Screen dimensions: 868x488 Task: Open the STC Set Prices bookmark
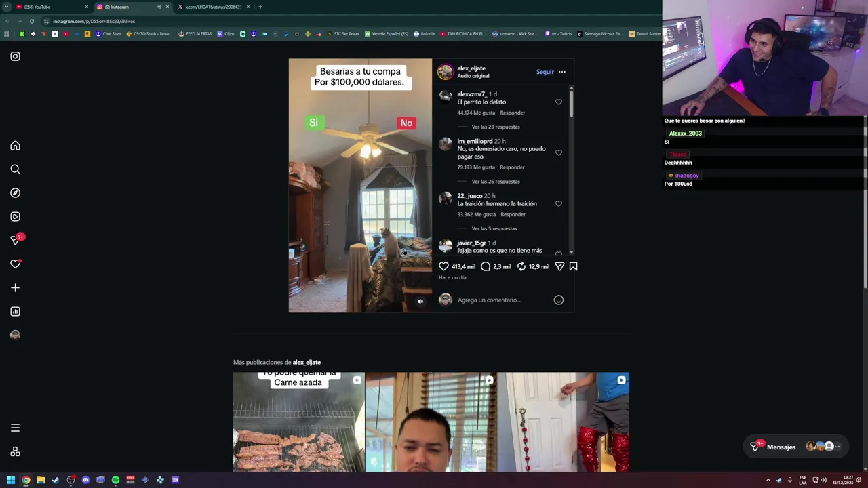[343, 34]
